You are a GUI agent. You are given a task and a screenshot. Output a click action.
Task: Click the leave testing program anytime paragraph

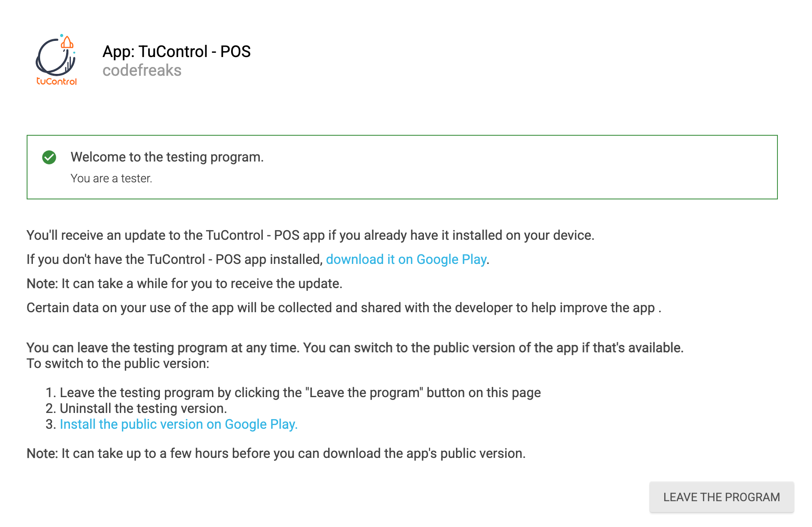coord(355,348)
